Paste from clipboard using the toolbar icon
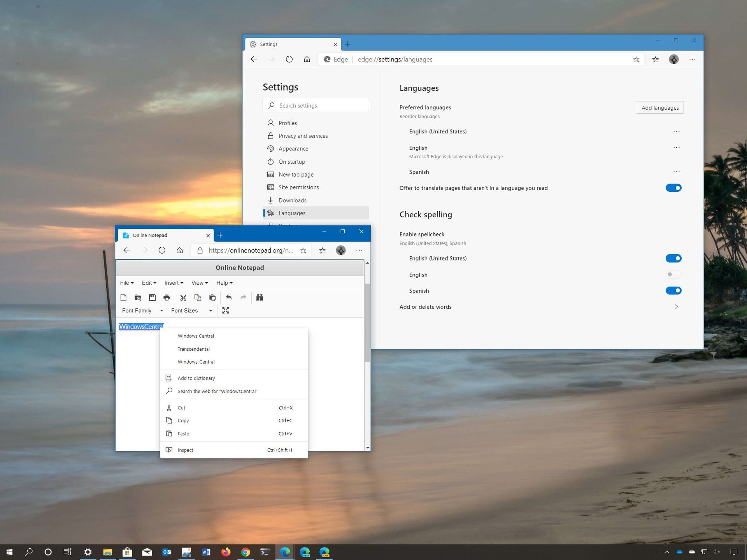 coord(212,297)
